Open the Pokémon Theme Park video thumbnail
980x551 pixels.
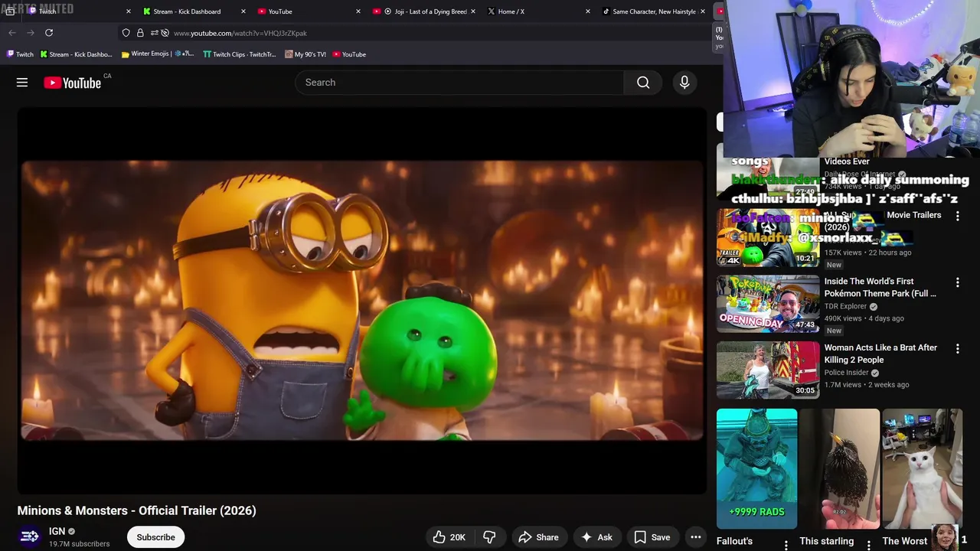[x=768, y=304]
